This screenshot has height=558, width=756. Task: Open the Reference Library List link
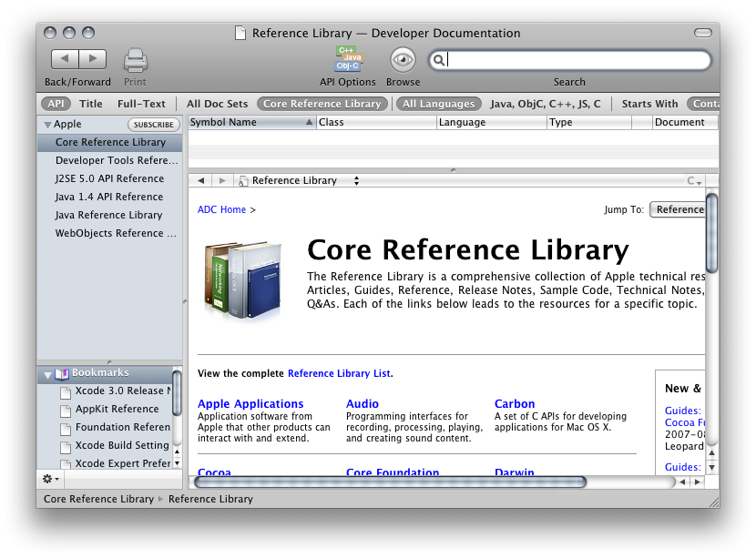coord(339,373)
